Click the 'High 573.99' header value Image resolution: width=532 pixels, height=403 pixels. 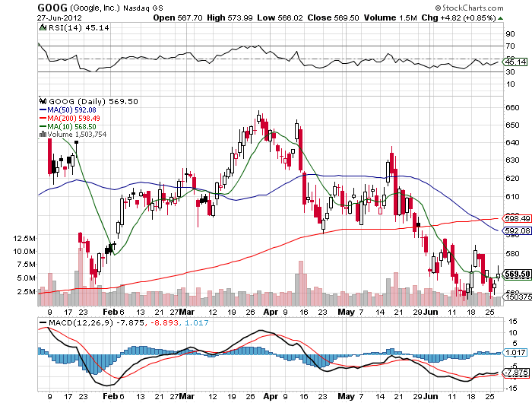click(230, 17)
